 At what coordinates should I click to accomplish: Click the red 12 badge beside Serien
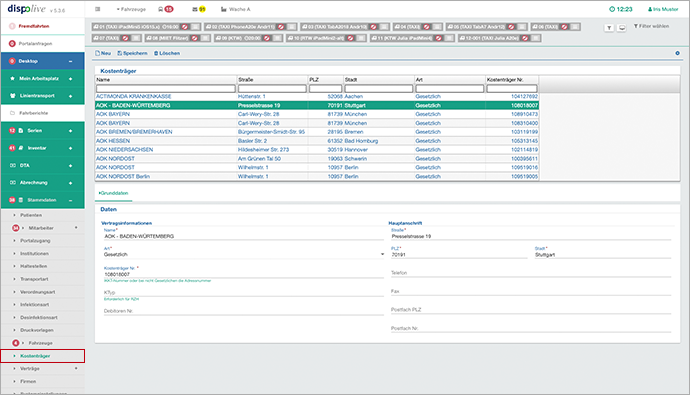[12, 131]
